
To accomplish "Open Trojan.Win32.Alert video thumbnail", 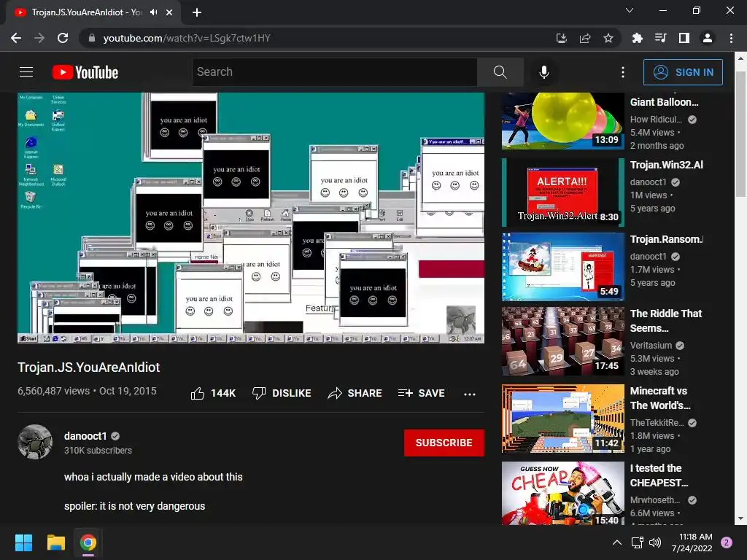I will [x=562, y=192].
